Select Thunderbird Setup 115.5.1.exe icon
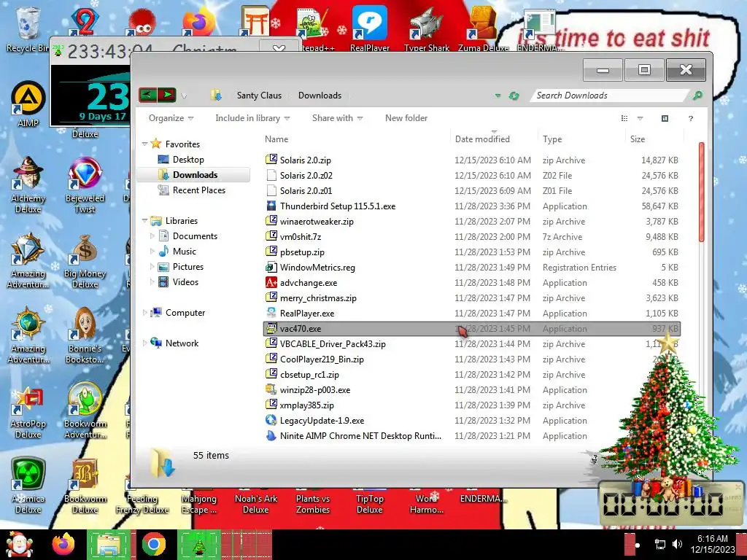Viewport: 747px width, 560px height. pyautogui.click(x=271, y=206)
